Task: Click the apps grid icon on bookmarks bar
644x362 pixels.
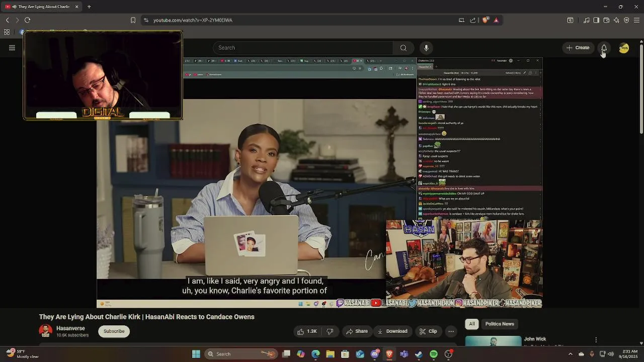Action: [7, 32]
